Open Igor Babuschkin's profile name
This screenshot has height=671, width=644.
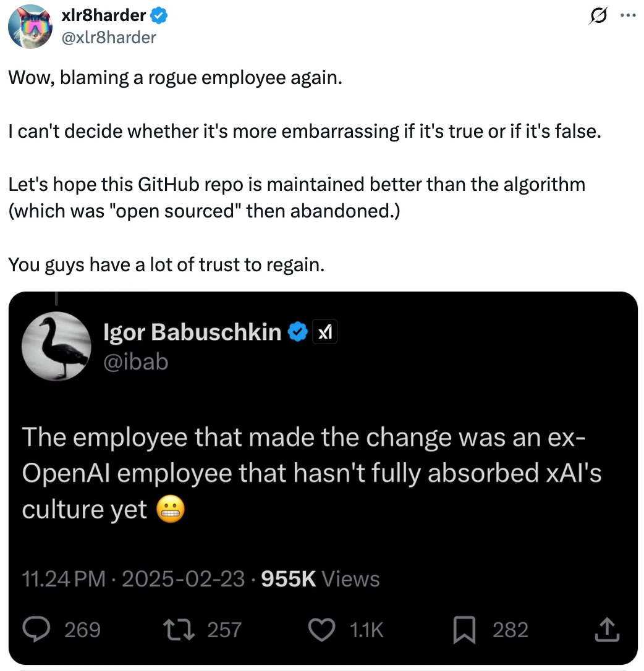[192, 332]
